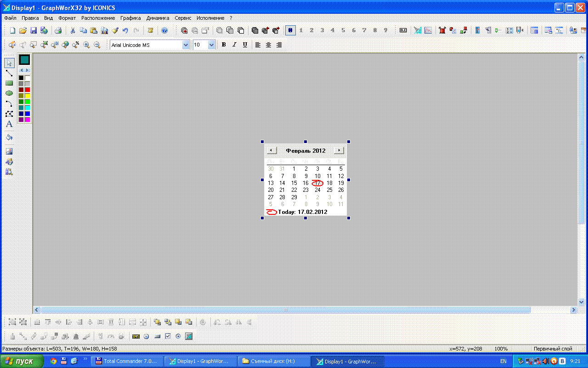
Task: Click the пуск Start button
Action: 22,361
